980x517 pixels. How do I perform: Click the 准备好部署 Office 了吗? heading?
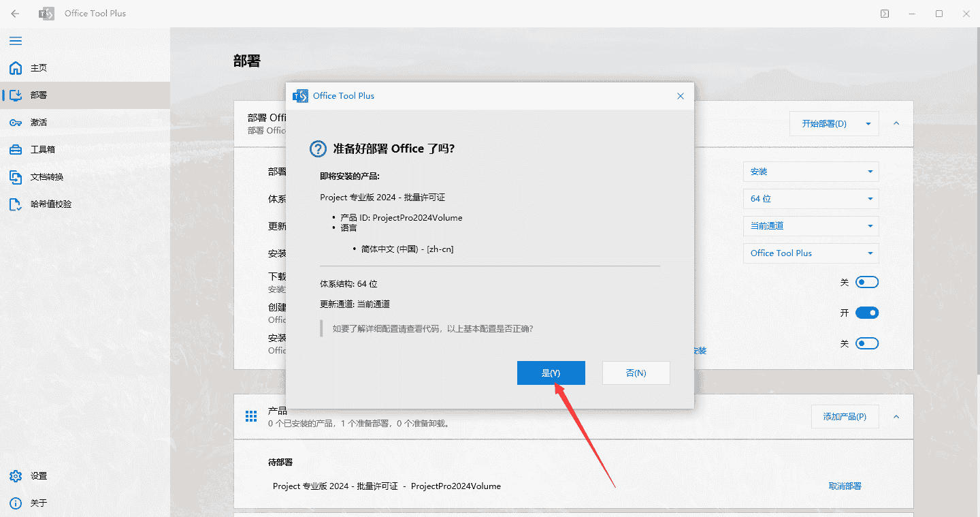pyautogui.click(x=393, y=149)
